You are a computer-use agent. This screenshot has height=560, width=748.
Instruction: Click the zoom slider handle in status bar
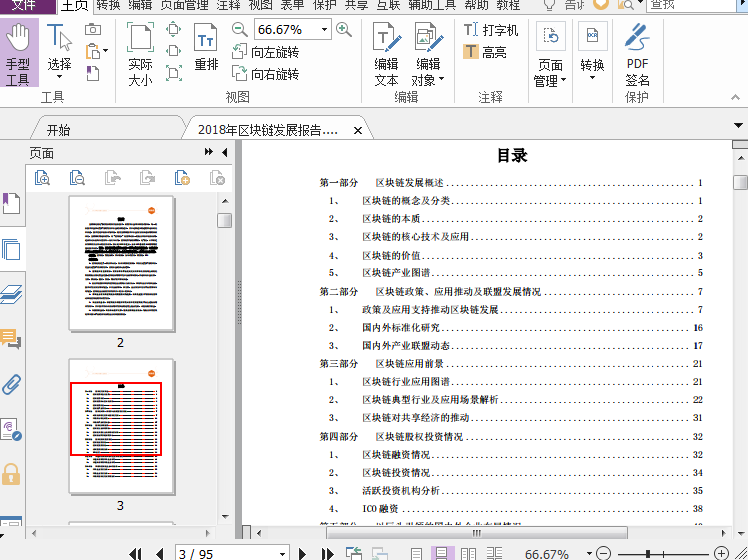[648, 553]
